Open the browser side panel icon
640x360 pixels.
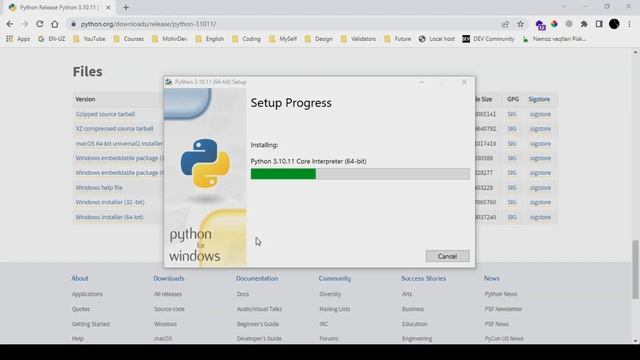(599, 24)
